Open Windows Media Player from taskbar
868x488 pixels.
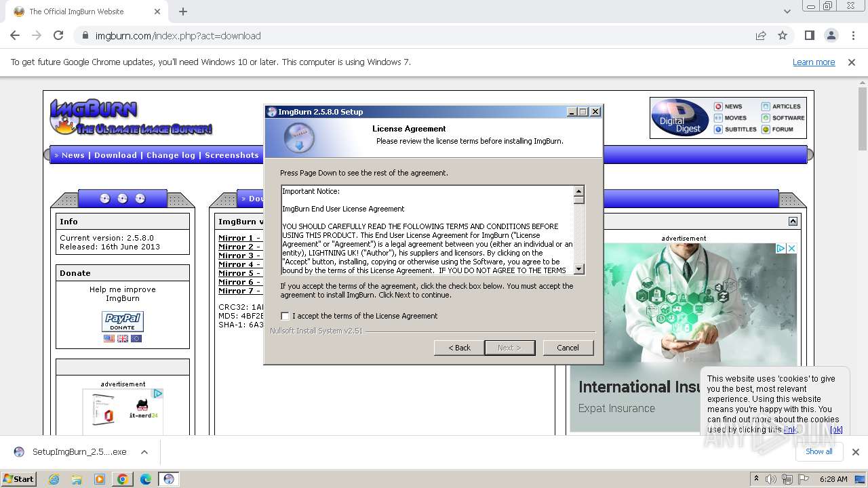[x=100, y=479]
